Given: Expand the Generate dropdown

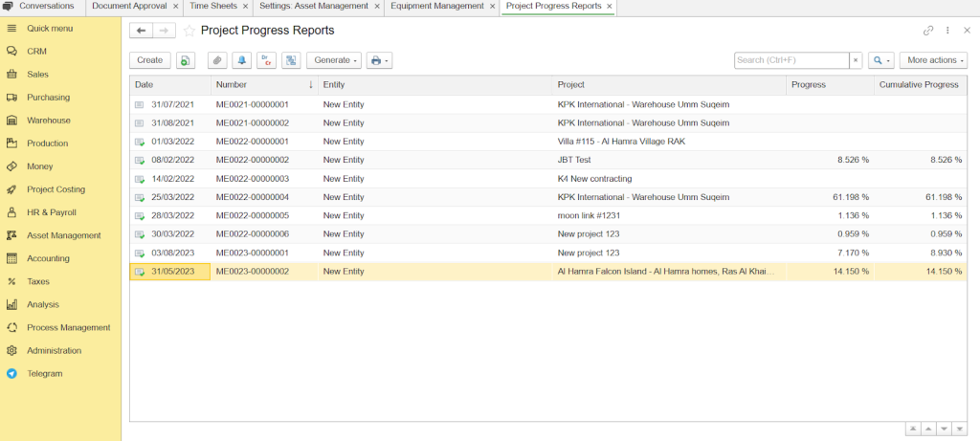Looking at the screenshot, I should coord(334,60).
